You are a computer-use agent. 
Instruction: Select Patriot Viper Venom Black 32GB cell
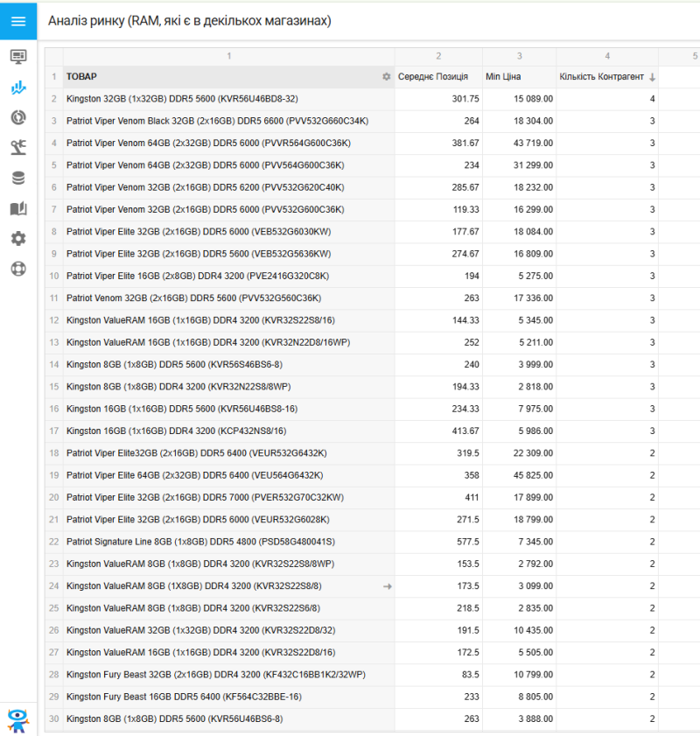tap(217, 121)
